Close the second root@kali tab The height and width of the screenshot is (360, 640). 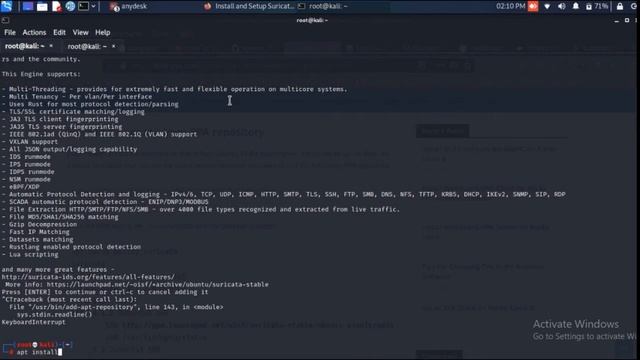(113, 47)
